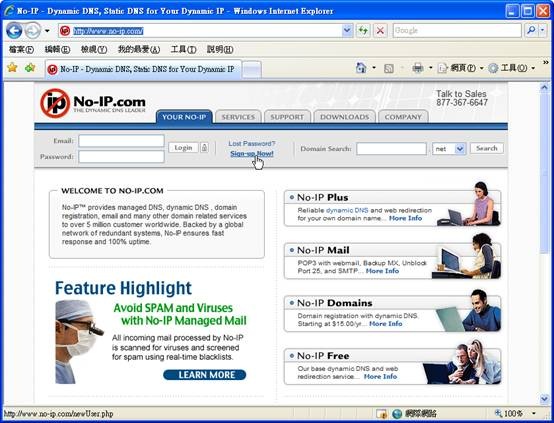This screenshot has width=554, height=423.
Task: Click the Password input field
Action: coord(121,157)
